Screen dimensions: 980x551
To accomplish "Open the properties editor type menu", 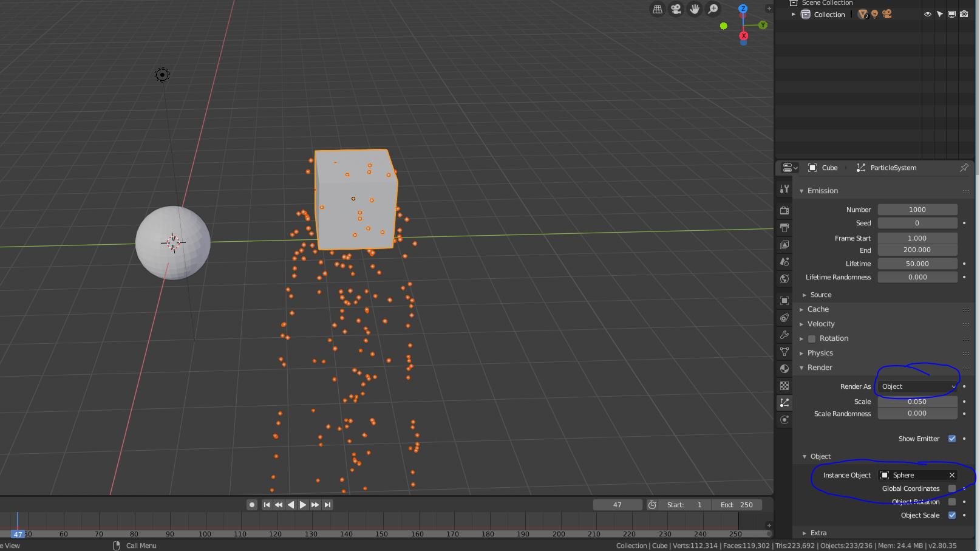I will (x=790, y=168).
